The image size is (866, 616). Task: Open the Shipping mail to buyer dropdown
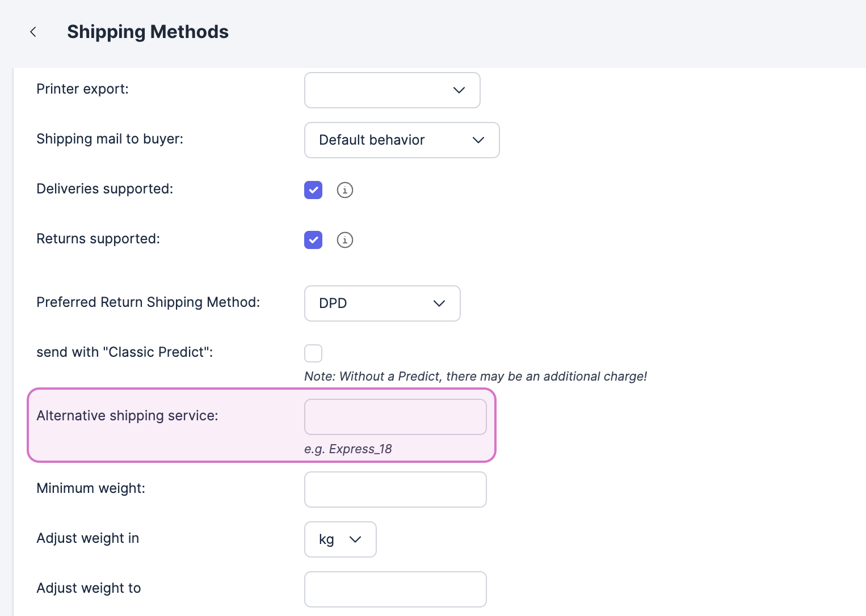[x=401, y=140]
